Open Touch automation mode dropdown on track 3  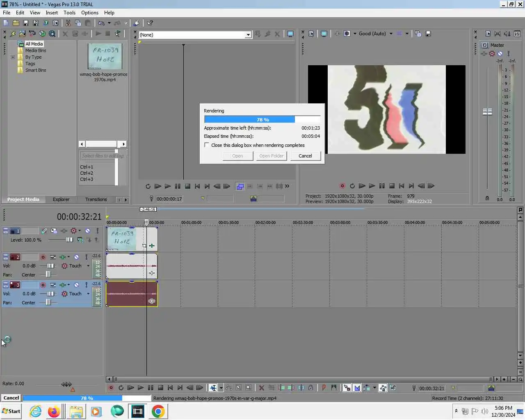coord(88,294)
